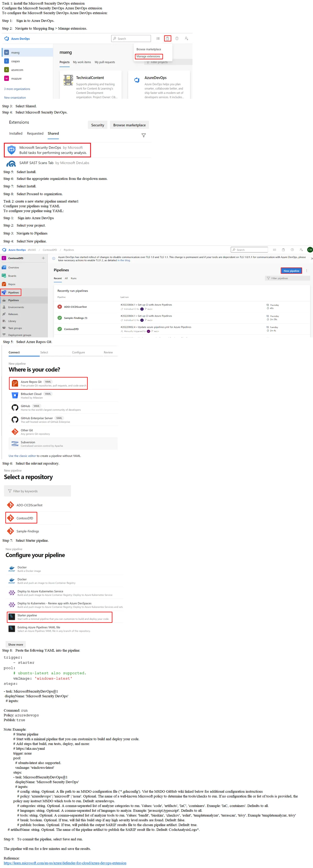Image resolution: width=313 pixels, height=868 pixels.
Task: Open the more options dots beside New pipeline
Action: (306, 271)
